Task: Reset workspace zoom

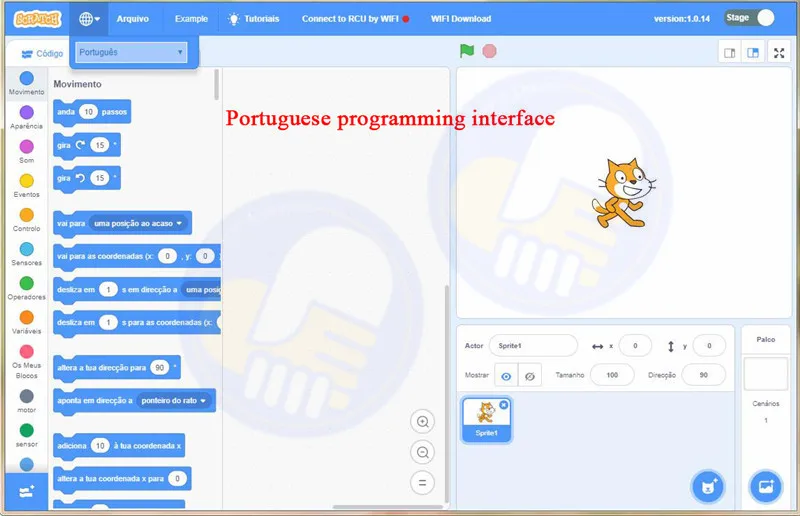Action: pyautogui.click(x=422, y=483)
